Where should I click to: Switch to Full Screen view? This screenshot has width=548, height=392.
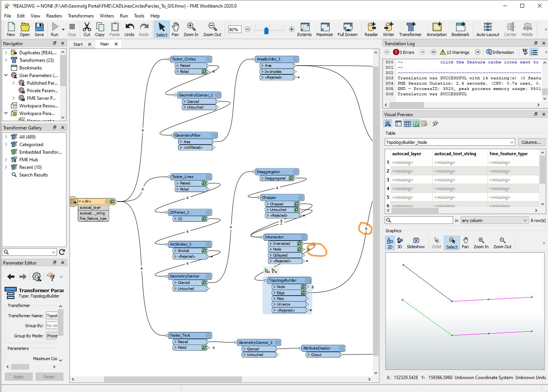point(347,29)
